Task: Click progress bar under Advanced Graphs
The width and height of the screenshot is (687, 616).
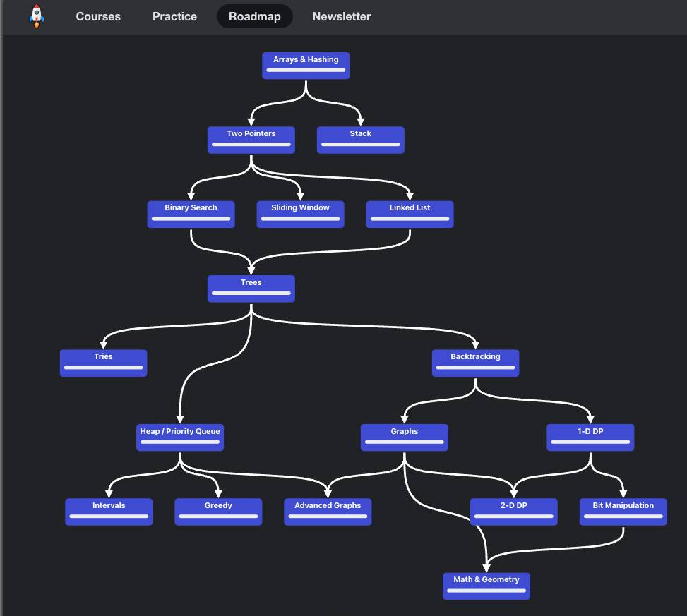Action: pyautogui.click(x=328, y=517)
